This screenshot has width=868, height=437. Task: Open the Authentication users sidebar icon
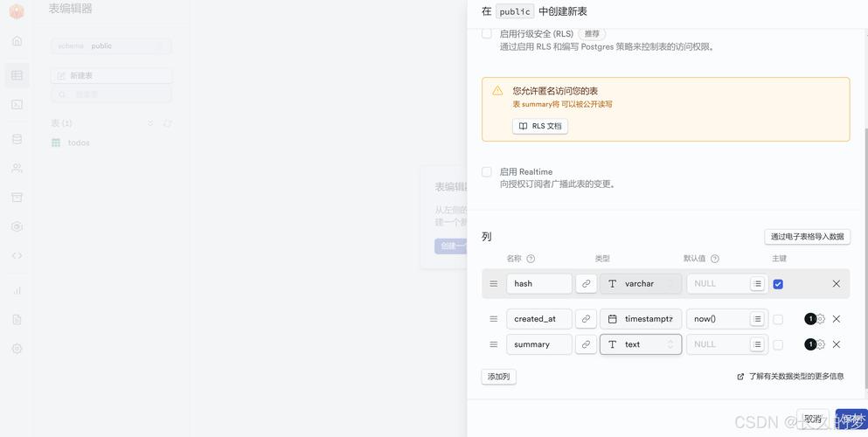17,168
